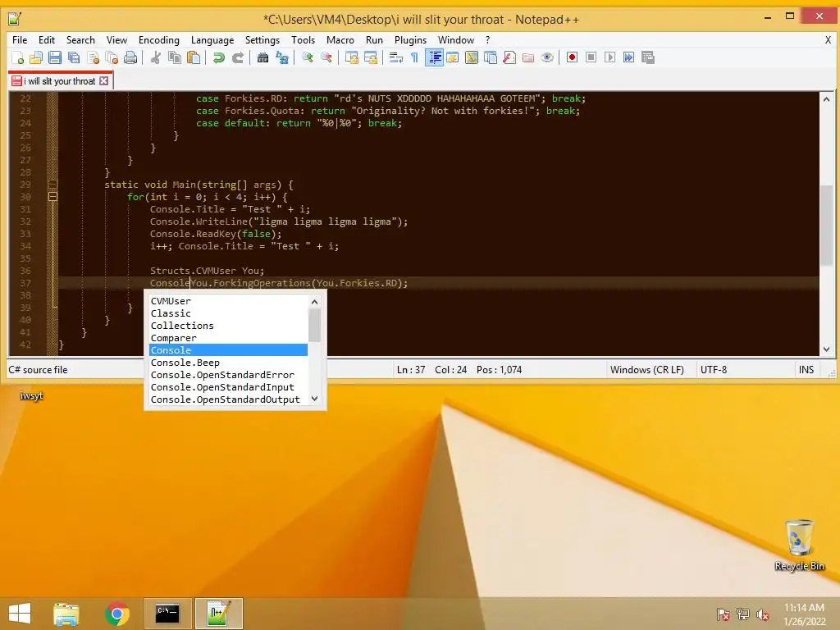This screenshot has height=630, width=840.
Task: Undo the last edit via green arrow
Action: pyautogui.click(x=218, y=57)
